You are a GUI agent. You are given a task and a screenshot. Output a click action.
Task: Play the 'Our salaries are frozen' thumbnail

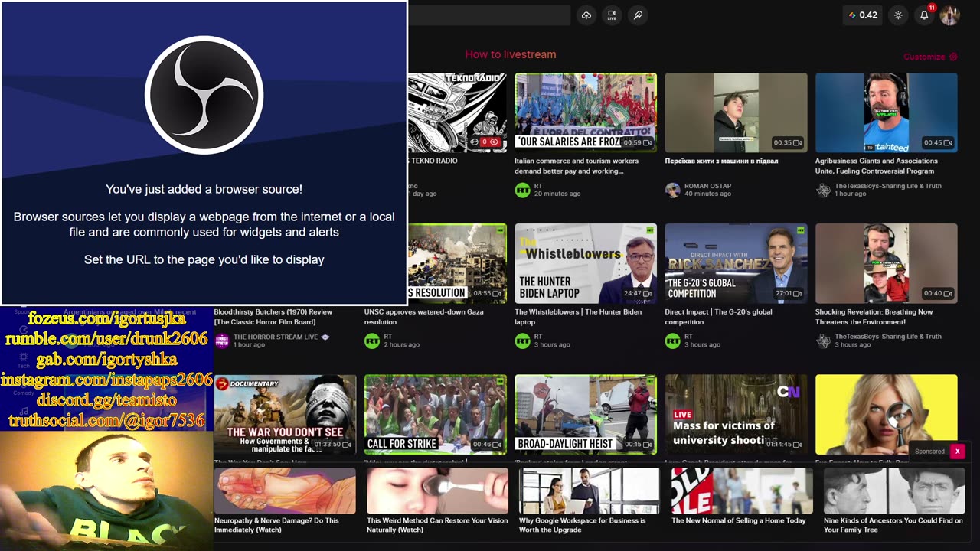586,112
